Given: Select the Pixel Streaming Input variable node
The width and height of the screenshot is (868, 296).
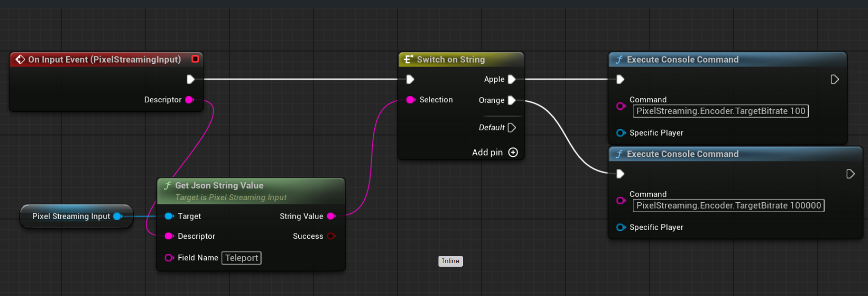Looking at the screenshot, I should click(x=71, y=217).
